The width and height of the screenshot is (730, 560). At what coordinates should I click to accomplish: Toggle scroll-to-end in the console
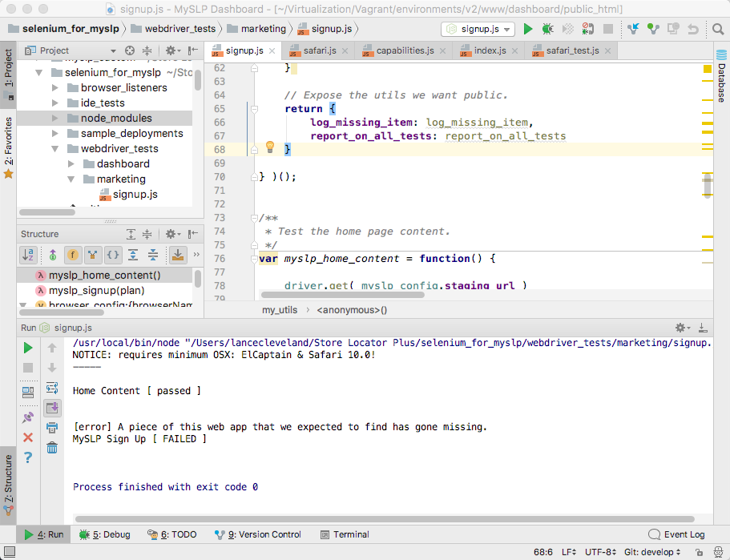coord(52,406)
